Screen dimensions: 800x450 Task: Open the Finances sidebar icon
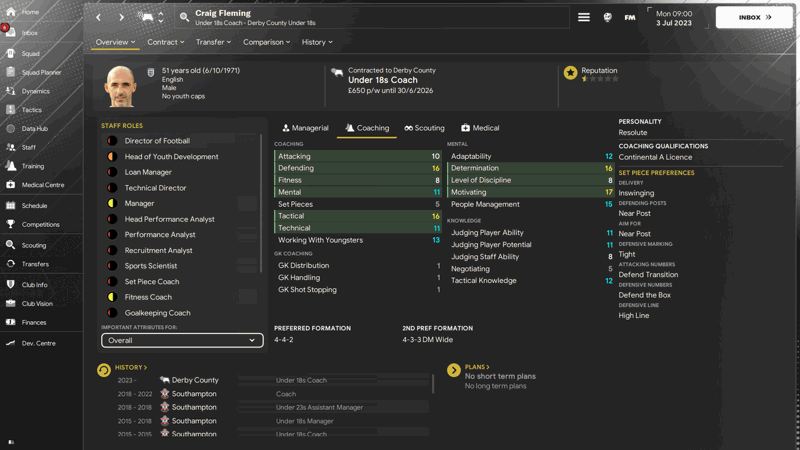point(11,322)
